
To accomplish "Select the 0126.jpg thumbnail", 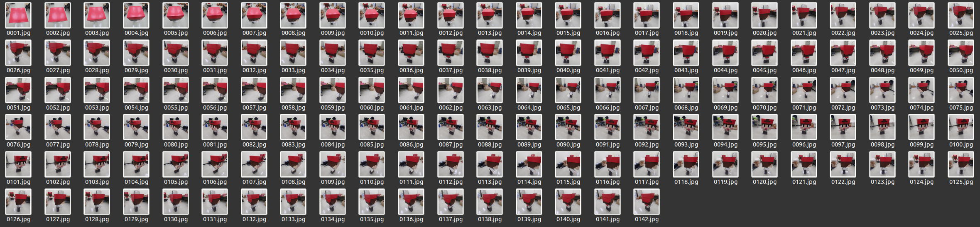I will click(x=18, y=202).
